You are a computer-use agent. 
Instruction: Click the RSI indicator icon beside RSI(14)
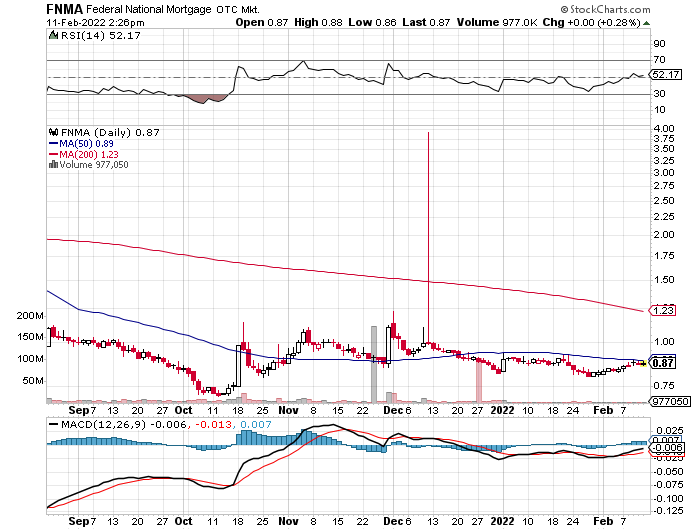pos(53,35)
